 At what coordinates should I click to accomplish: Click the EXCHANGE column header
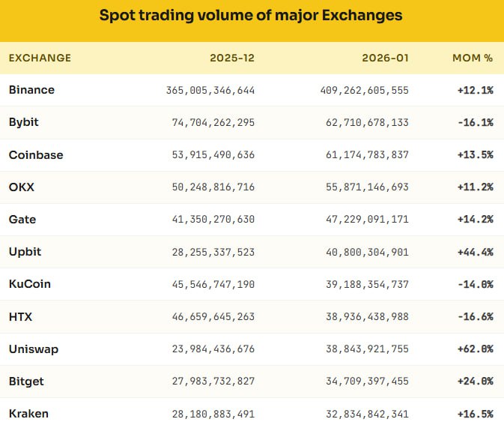(40, 58)
